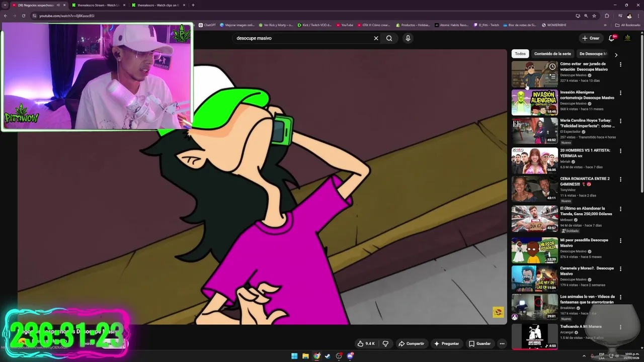The width and height of the screenshot is (644, 362).
Task: Select the De Desocupe Masivo chip
Action: click(594, 54)
